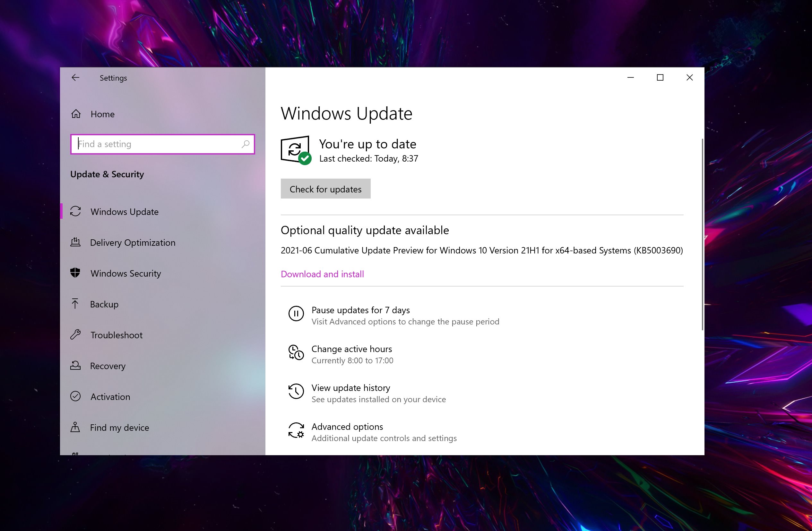Viewport: 812px width, 531px height.
Task: Click the vertical scrollbar in update pane
Action: coord(702,234)
